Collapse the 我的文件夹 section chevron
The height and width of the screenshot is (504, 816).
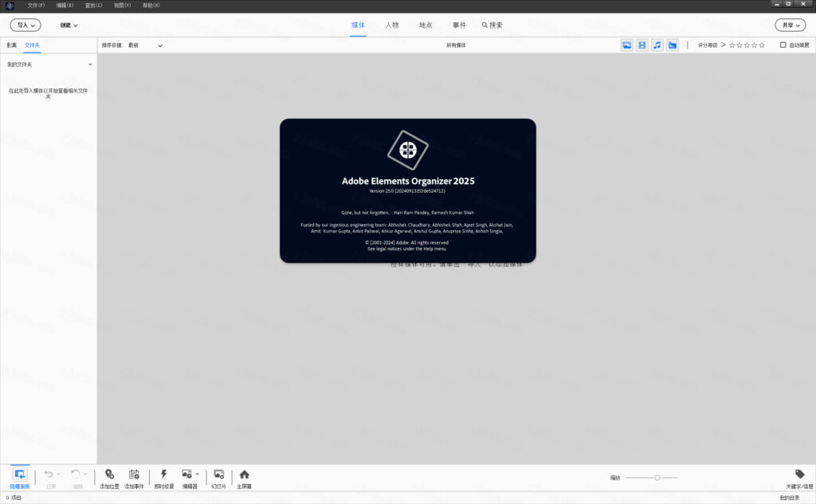coord(90,64)
